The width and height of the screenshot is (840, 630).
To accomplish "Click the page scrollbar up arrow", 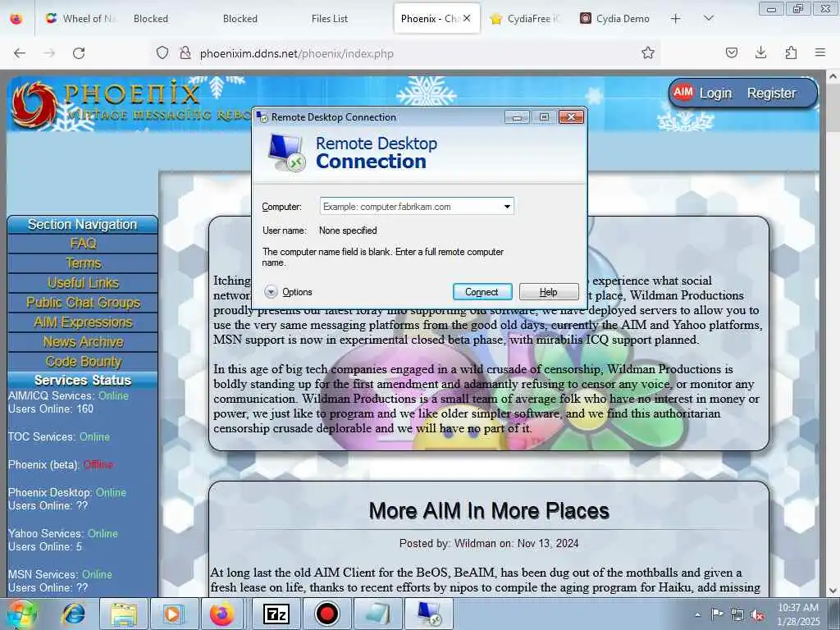I will point(833,76).
